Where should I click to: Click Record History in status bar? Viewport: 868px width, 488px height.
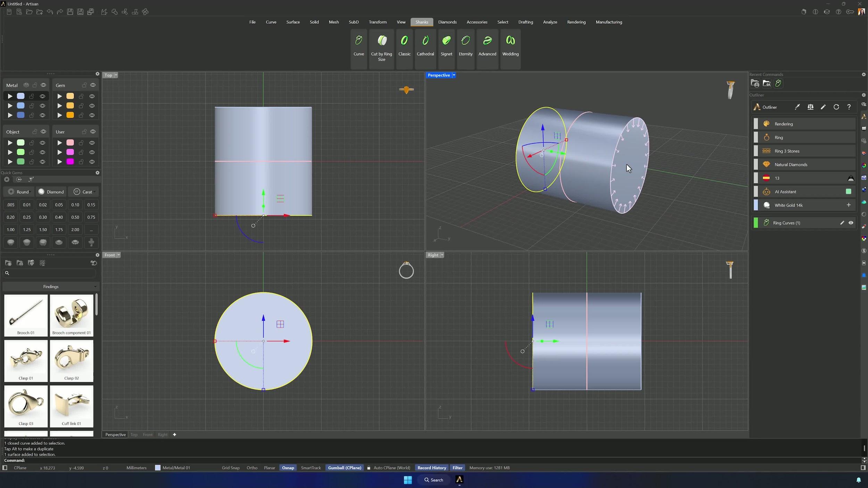tap(432, 468)
